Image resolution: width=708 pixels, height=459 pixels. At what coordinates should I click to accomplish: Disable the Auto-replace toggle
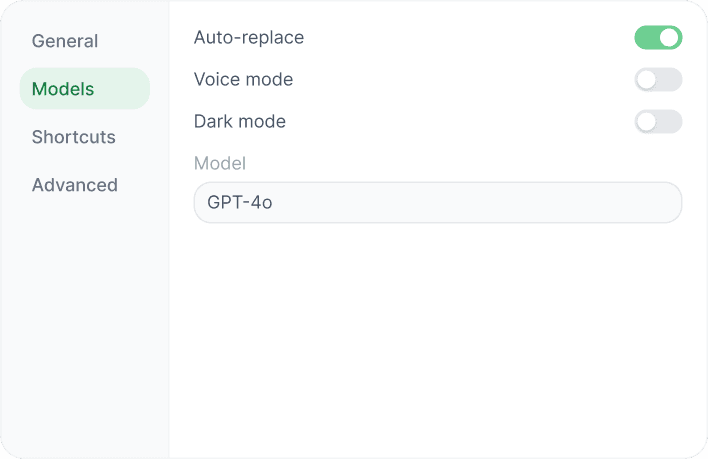[x=658, y=38]
